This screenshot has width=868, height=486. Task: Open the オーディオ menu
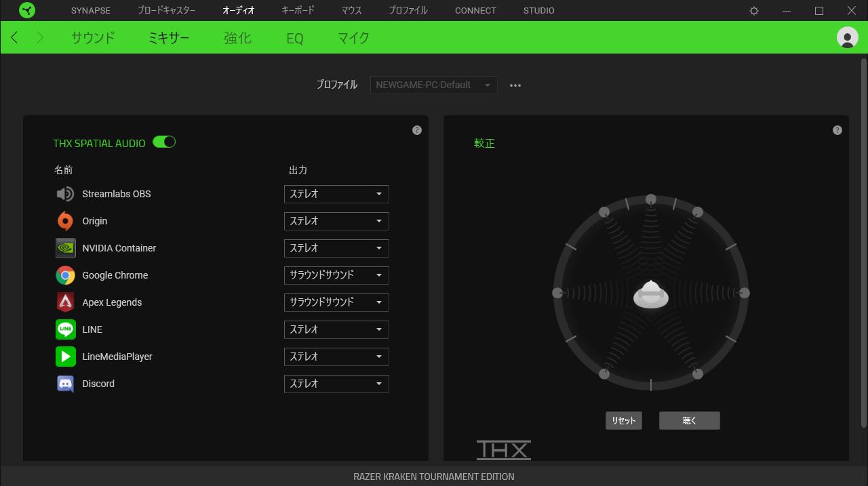pos(239,11)
